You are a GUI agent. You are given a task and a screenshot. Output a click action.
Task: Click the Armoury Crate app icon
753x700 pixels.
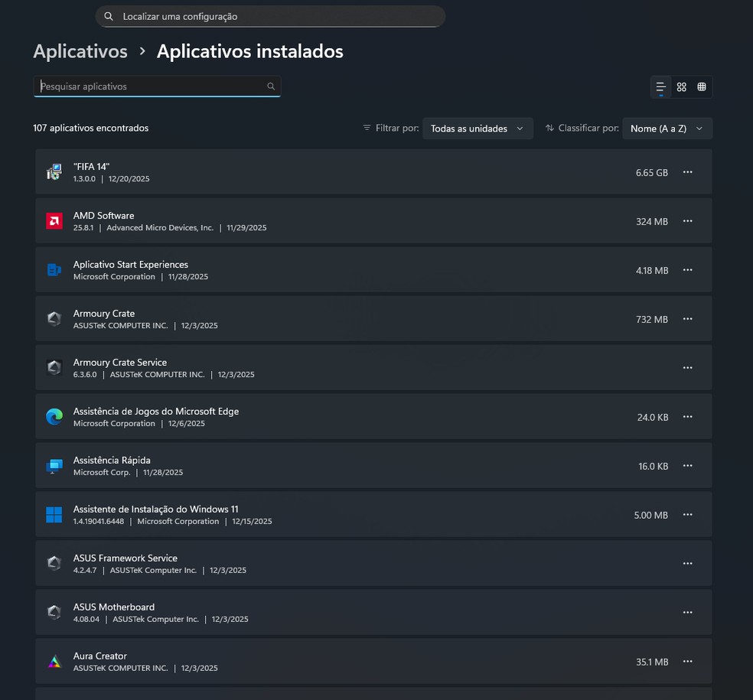tap(54, 319)
